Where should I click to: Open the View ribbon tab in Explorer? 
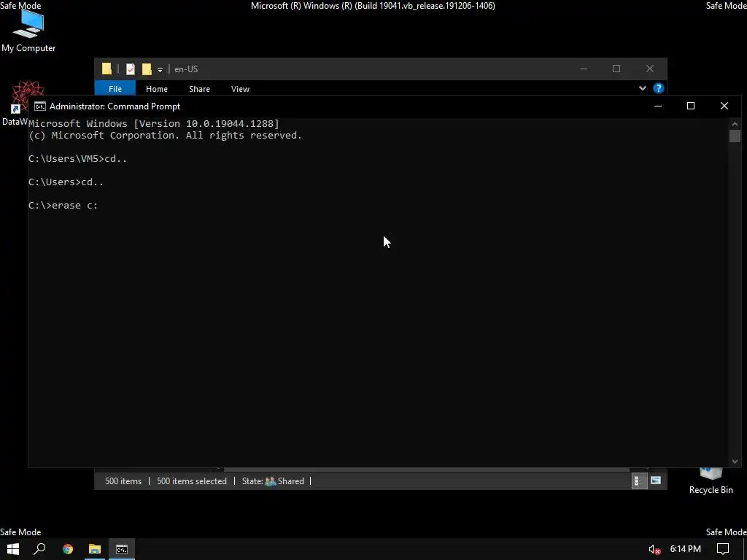pos(240,88)
